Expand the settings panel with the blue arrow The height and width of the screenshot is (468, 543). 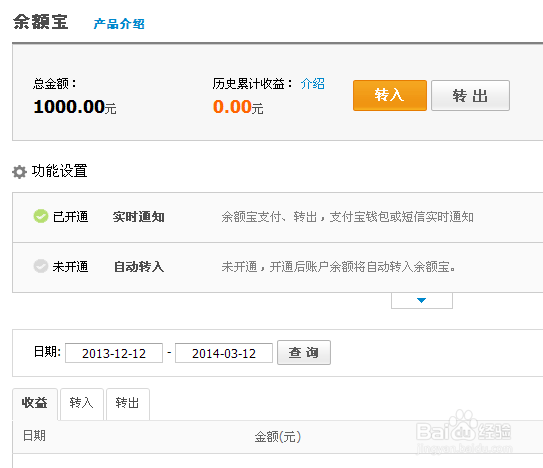(421, 300)
